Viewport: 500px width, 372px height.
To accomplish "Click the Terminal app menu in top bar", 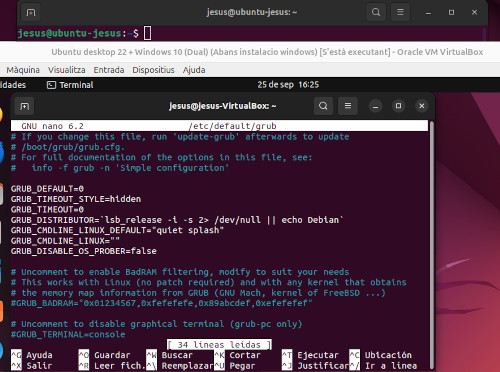I will click(x=70, y=85).
